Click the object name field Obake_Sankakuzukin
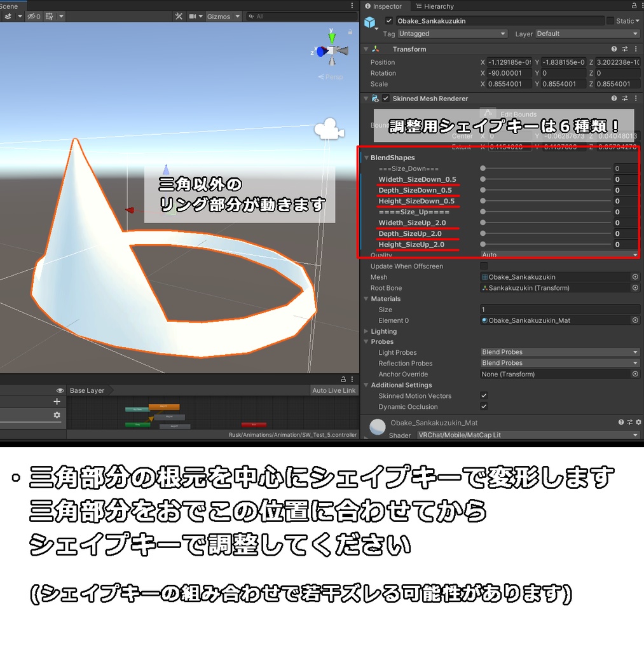Screen dimensions: 644x651 [500, 21]
